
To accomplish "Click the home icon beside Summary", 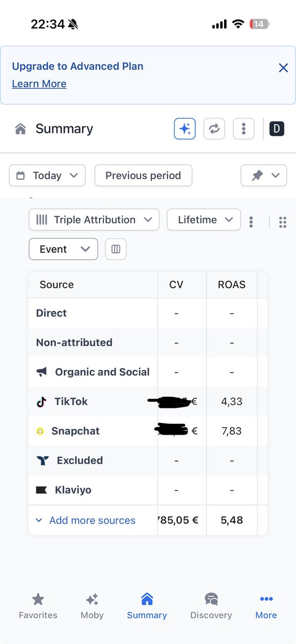I will coord(20,129).
